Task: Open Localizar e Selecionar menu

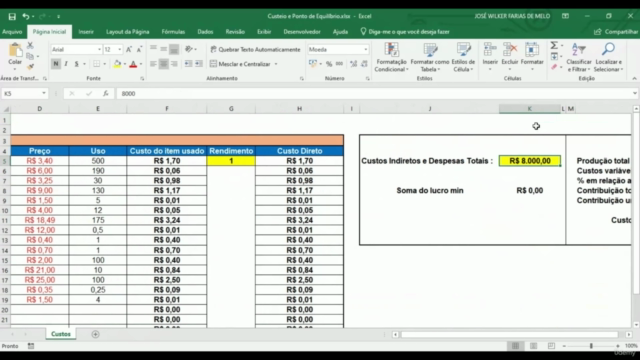Action: tap(608, 57)
